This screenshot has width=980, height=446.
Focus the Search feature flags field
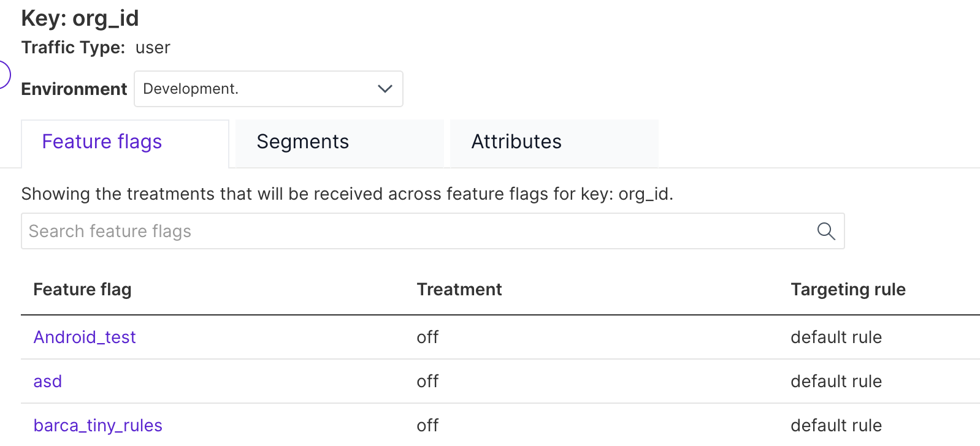click(417, 231)
